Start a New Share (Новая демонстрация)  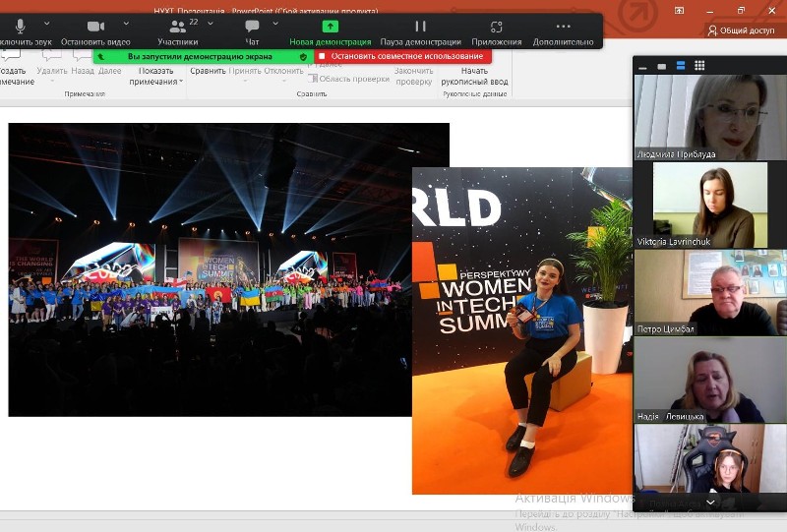(x=330, y=27)
